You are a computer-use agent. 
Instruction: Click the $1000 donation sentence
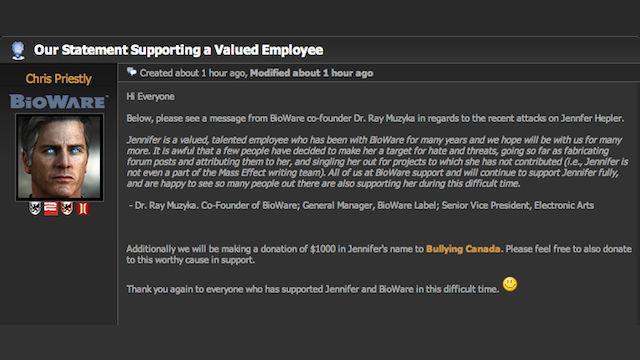click(379, 254)
